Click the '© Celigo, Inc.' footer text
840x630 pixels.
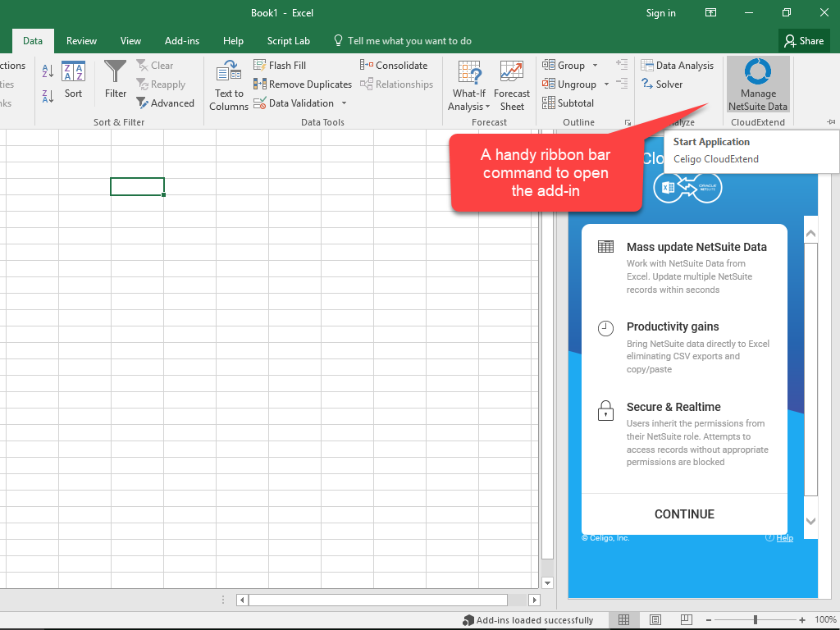pos(605,538)
